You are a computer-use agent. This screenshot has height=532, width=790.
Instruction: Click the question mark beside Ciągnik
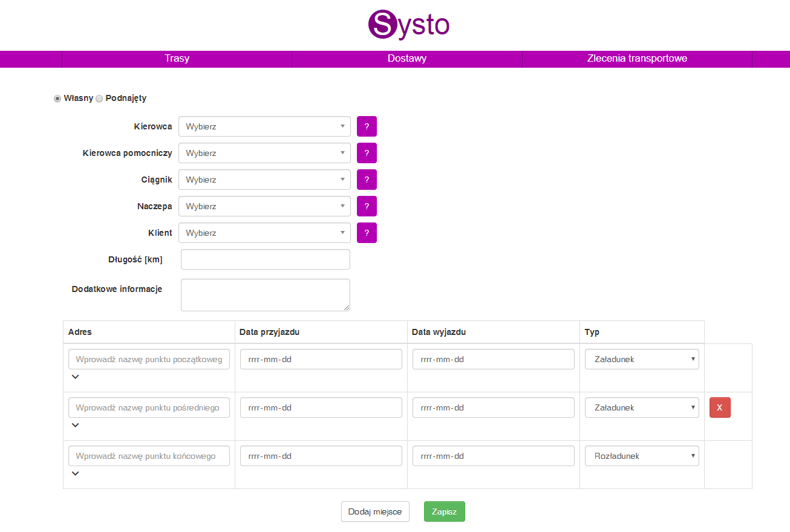(367, 180)
